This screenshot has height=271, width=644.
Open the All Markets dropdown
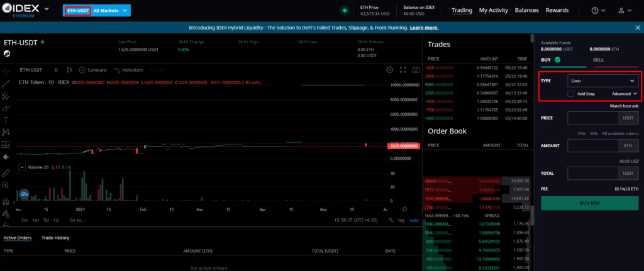tap(111, 11)
